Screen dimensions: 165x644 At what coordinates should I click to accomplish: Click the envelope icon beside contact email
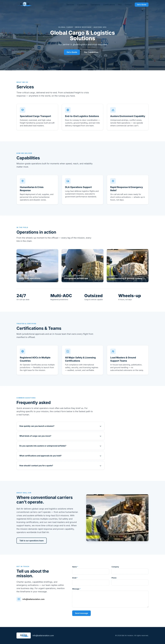19,599
